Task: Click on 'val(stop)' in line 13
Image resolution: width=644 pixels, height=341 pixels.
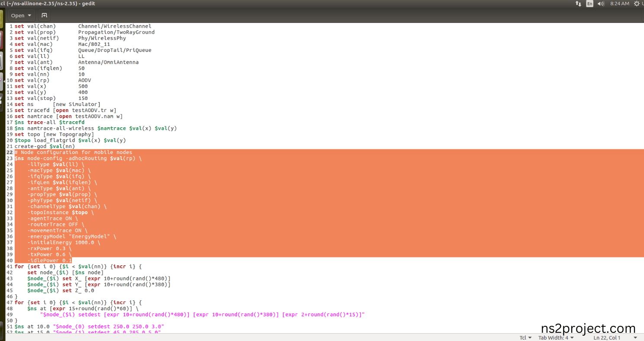Action: 42,98
